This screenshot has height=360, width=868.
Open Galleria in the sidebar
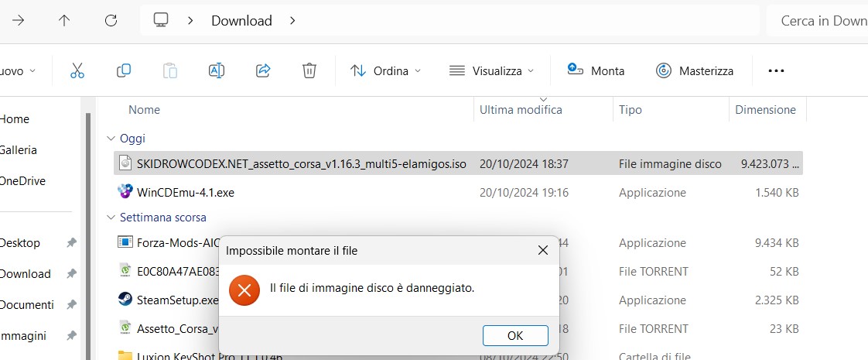pos(19,150)
